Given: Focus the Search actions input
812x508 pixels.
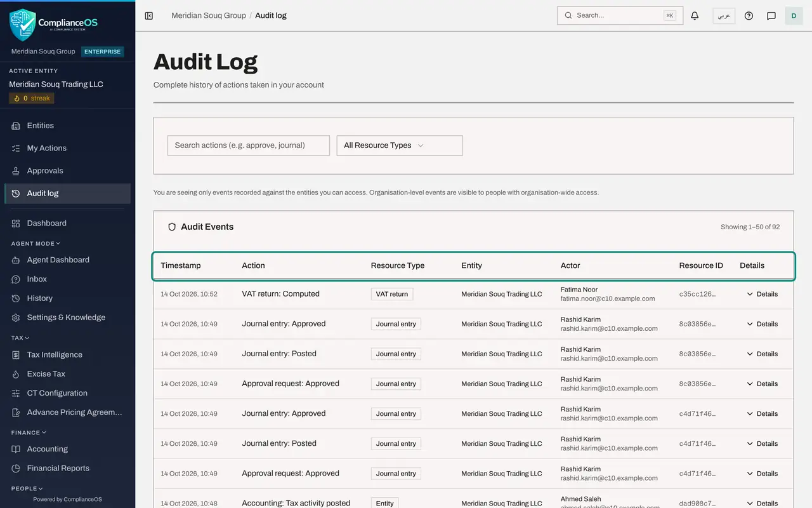Looking at the screenshot, I should point(248,145).
